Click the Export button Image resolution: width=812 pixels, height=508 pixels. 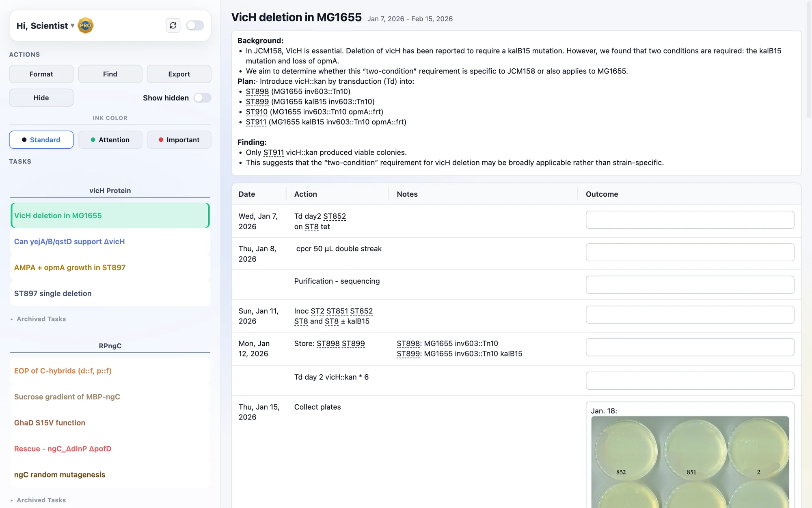pos(179,74)
